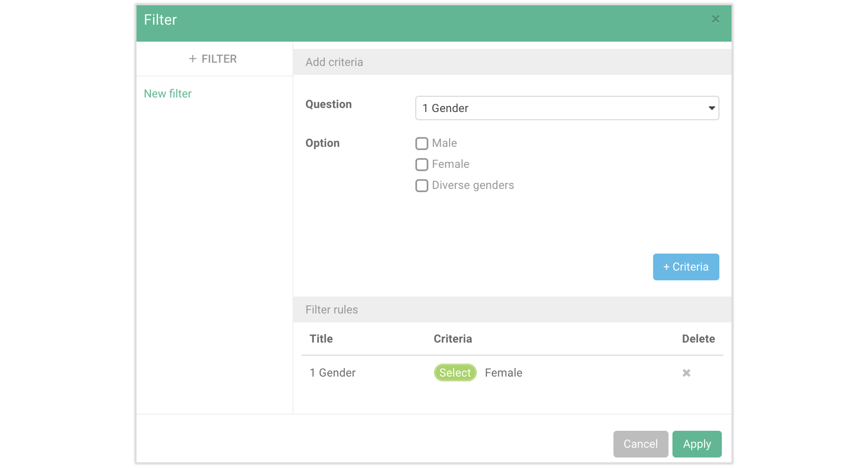Click the + FILTER button
The image size is (868, 468).
[213, 59]
